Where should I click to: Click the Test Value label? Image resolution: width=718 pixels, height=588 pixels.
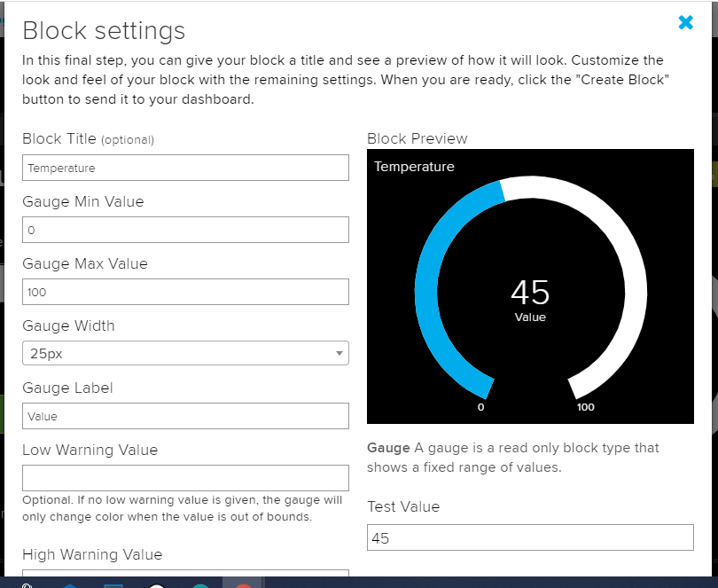click(x=403, y=506)
